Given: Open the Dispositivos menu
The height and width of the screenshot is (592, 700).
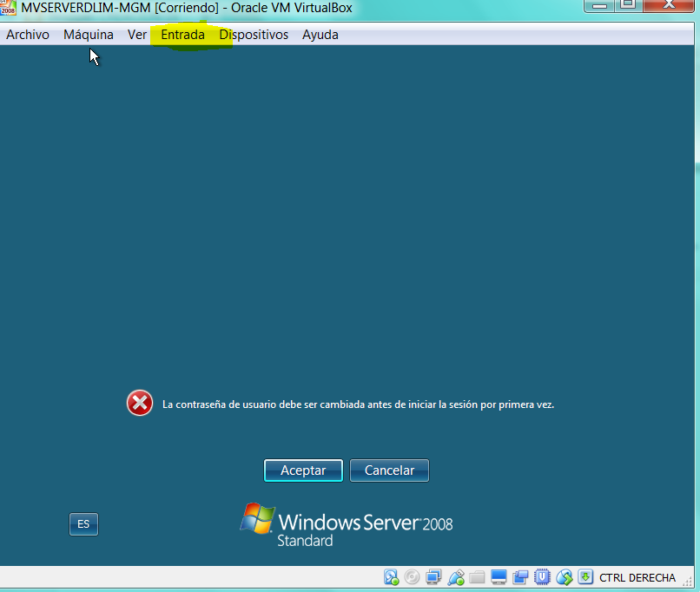Looking at the screenshot, I should (254, 35).
